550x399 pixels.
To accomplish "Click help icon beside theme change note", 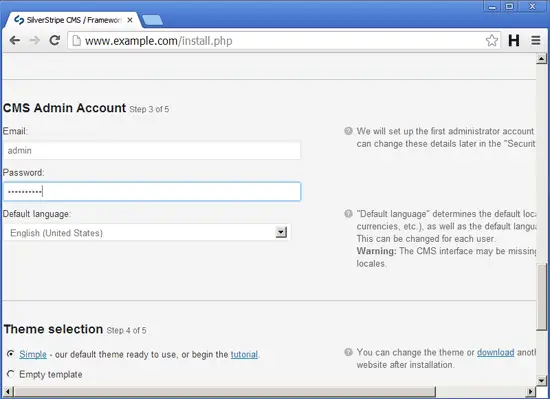I will 348,352.
